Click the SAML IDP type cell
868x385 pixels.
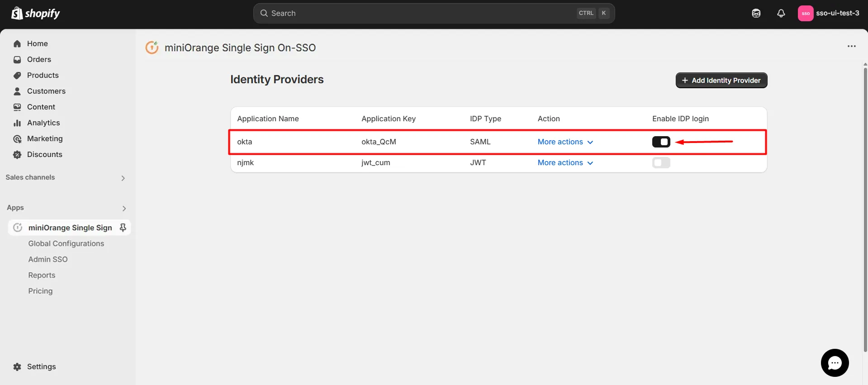480,142
